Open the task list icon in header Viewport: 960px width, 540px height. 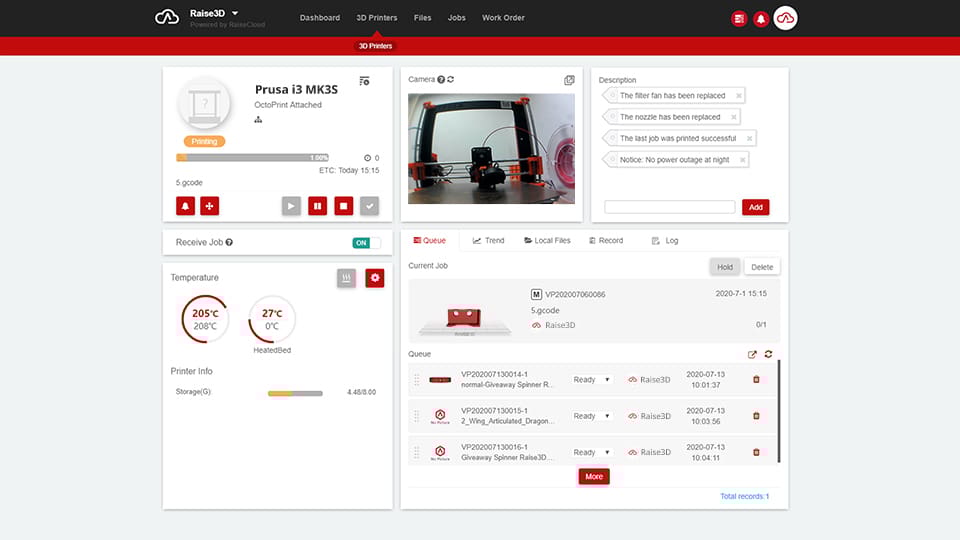tap(739, 19)
